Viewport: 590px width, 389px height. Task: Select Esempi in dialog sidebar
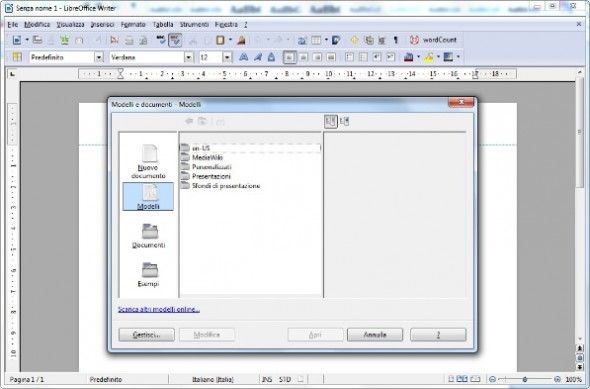tap(149, 275)
